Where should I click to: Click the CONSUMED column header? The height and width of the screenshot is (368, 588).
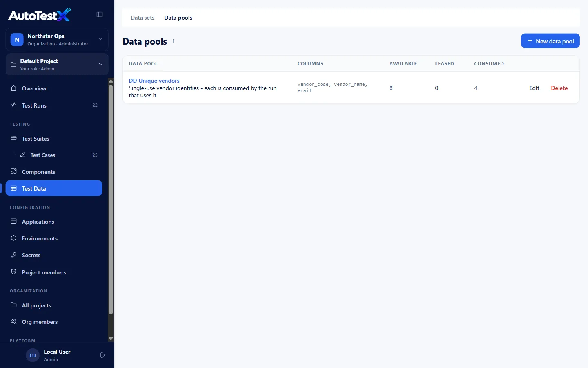(x=489, y=63)
